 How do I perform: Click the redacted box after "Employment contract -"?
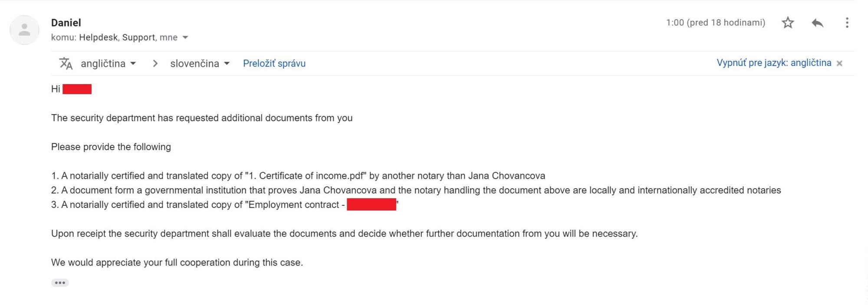[371, 204]
